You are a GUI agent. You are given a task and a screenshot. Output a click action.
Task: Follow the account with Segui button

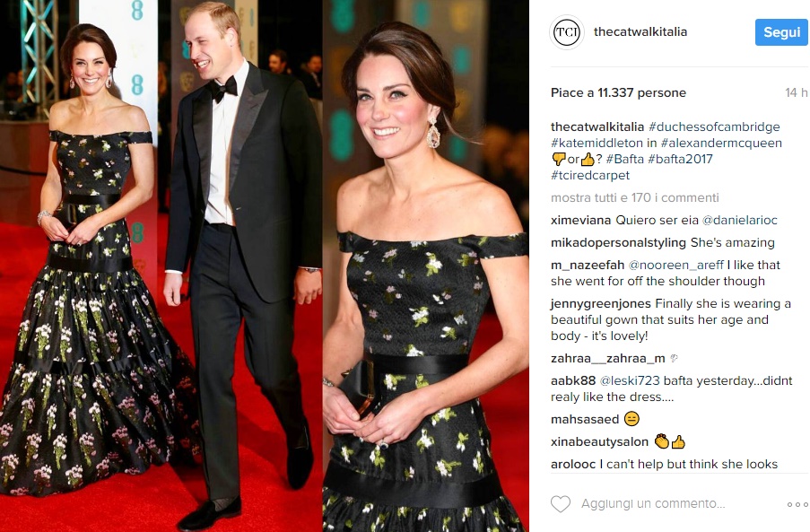781,32
